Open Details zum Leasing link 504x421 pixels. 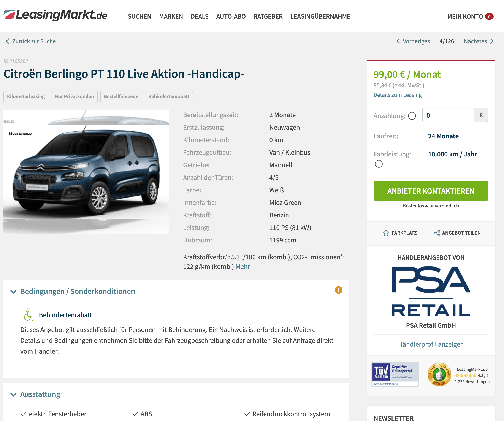tap(398, 95)
